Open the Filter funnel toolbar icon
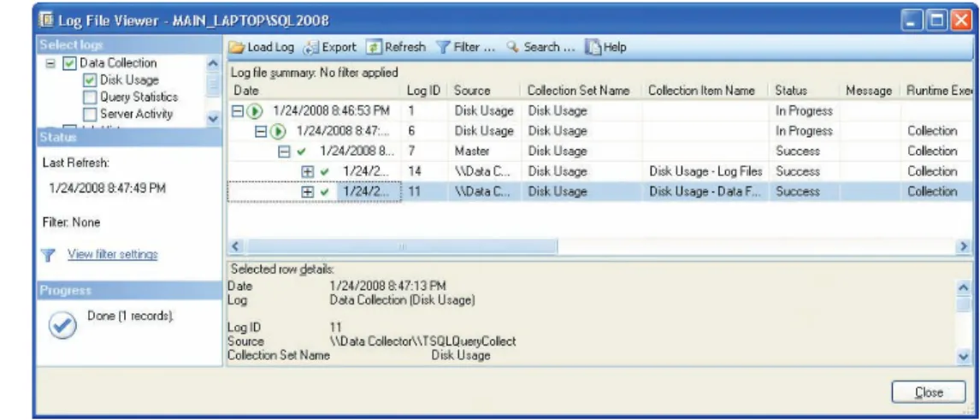This screenshot has height=420, width=980. coord(443,48)
